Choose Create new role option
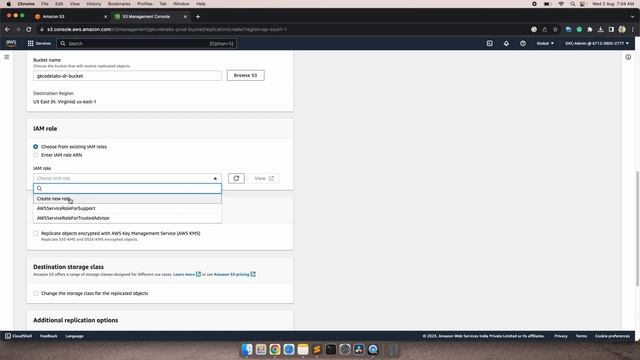 (127, 199)
